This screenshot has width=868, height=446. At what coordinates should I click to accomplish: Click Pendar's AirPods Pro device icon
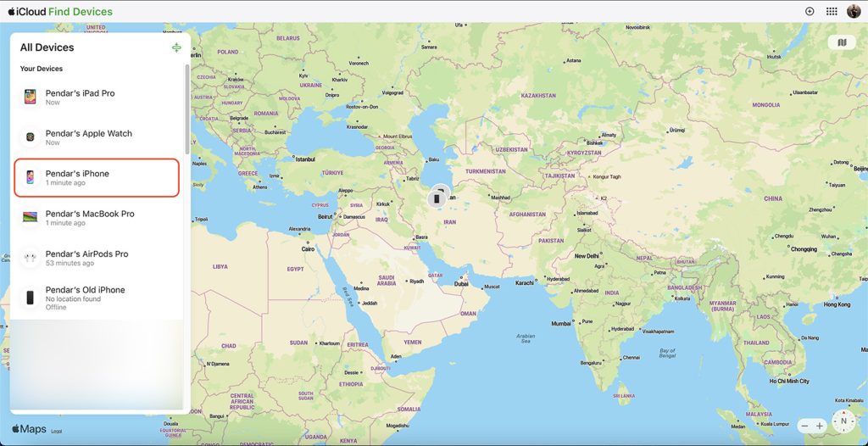[x=31, y=258]
